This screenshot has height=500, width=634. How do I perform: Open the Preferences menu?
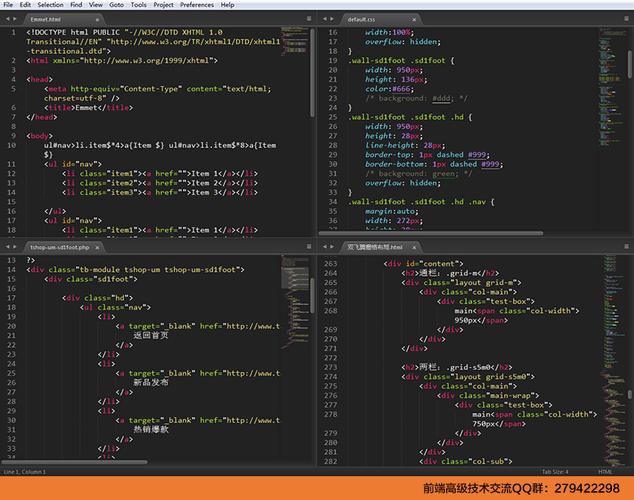click(x=197, y=5)
